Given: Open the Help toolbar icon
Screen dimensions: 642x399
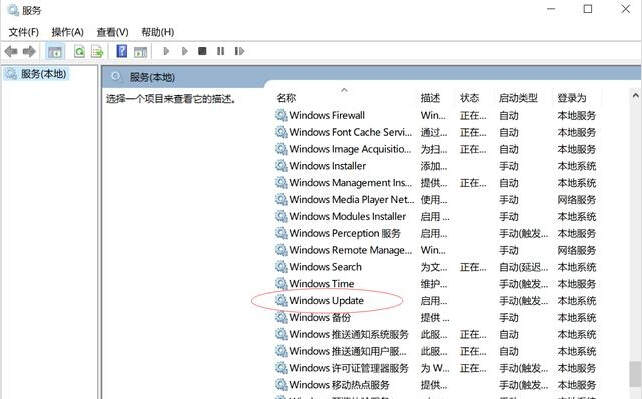Looking at the screenshot, I should point(122,51).
